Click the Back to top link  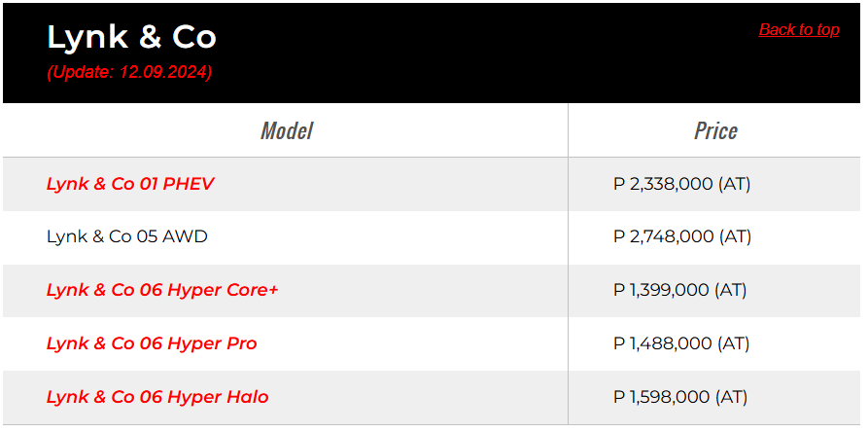click(x=798, y=30)
